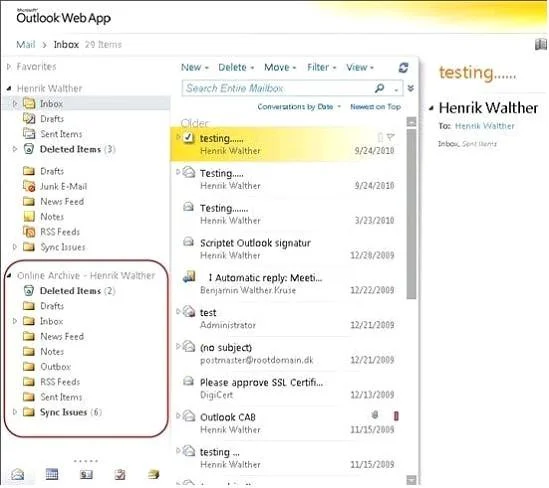The width and height of the screenshot is (549, 488).
Task: Expand the Favorites section
Action: tap(9, 66)
